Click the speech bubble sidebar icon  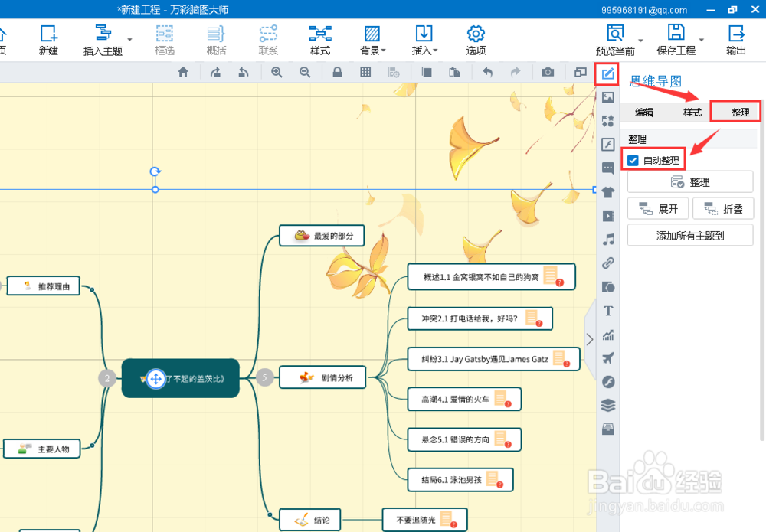(x=607, y=168)
